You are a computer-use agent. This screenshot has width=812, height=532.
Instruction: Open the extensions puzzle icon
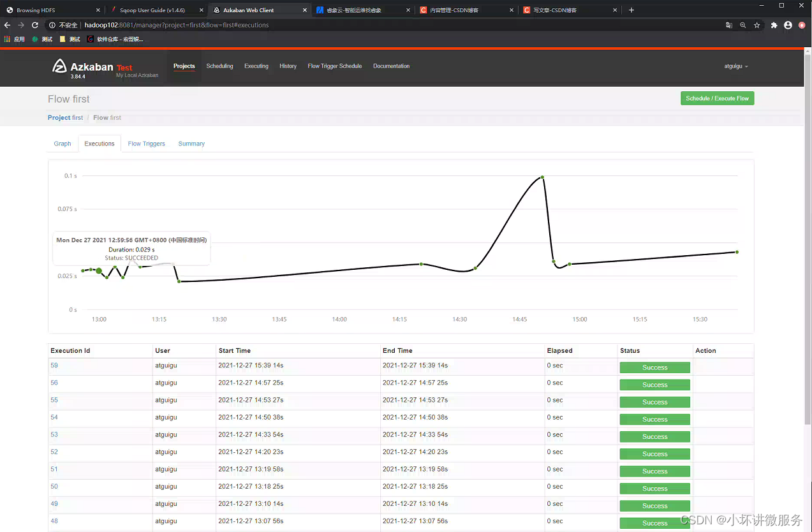click(774, 25)
